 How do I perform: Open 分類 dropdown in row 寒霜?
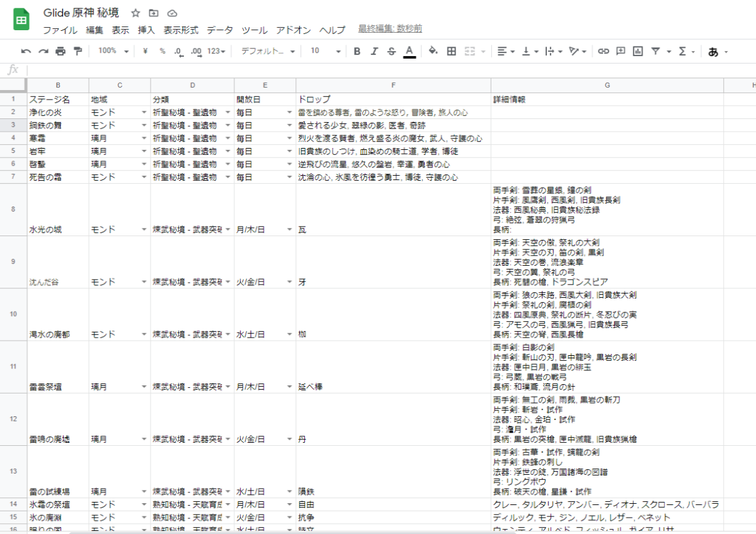[x=228, y=139]
